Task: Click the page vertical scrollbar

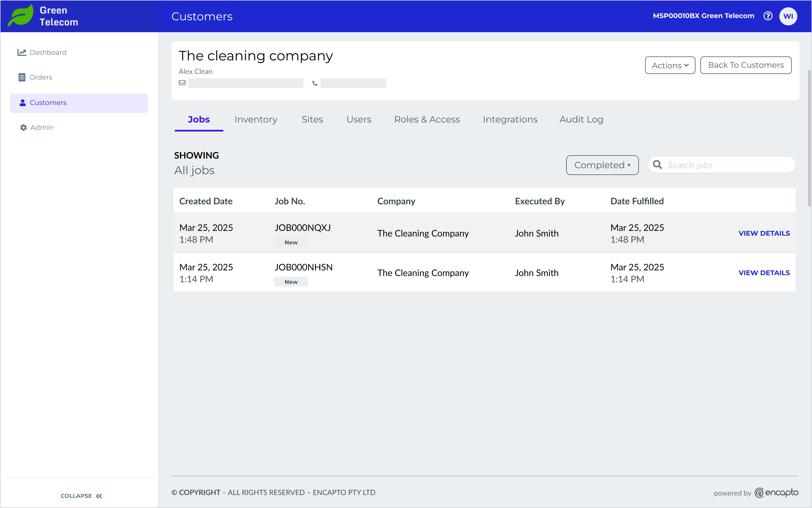Action: [x=809, y=138]
